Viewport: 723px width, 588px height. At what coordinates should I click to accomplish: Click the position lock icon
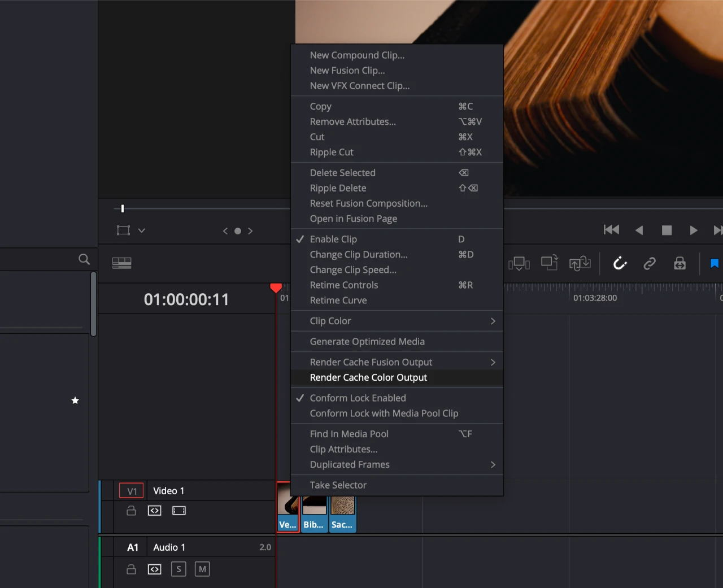tap(680, 263)
